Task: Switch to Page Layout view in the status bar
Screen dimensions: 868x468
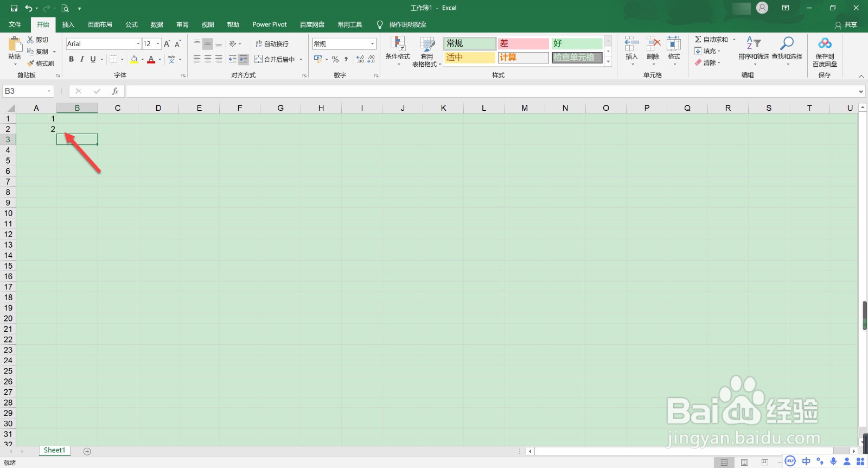Action: [x=744, y=462]
